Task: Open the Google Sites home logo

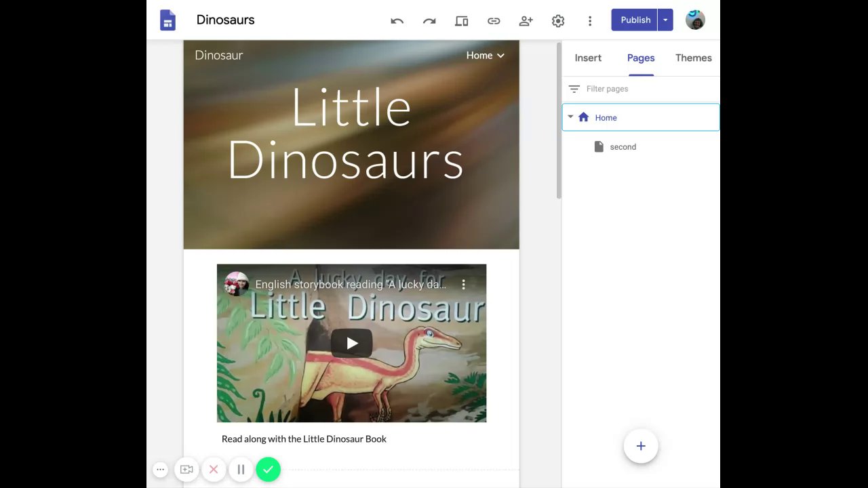Action: pyautogui.click(x=167, y=20)
